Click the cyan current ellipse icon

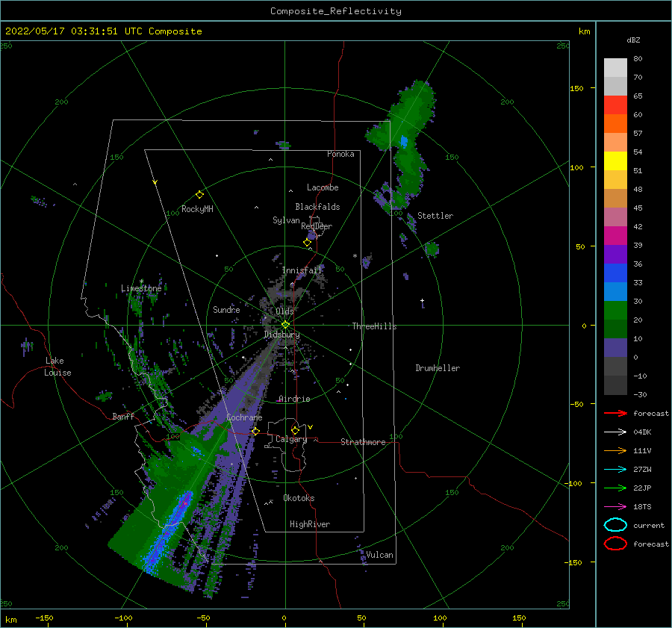point(615,525)
